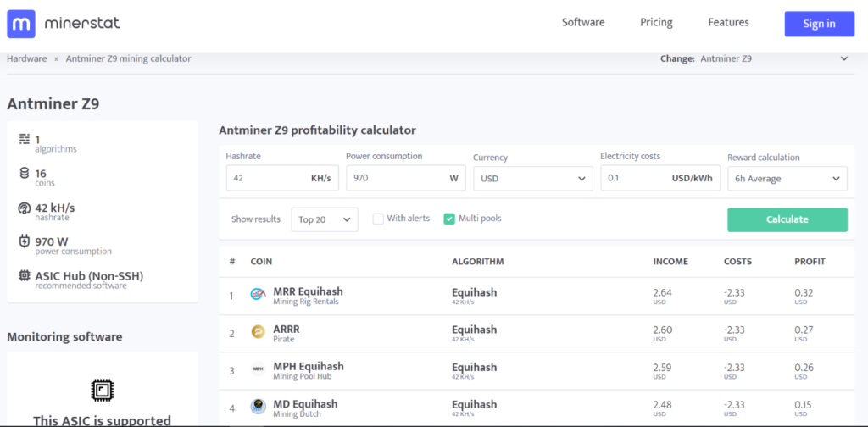Click the Sign in button
The image size is (868, 427).
(x=820, y=24)
